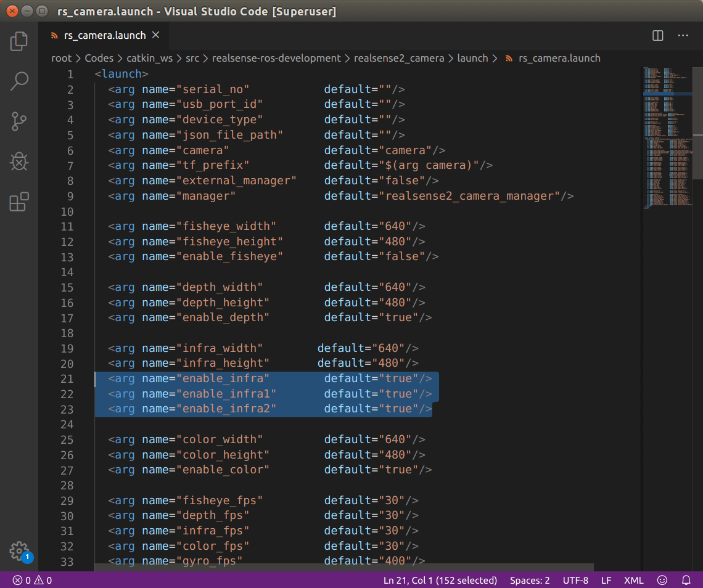Viewport: 703px width, 588px height.
Task: Open the More Actions ellipsis menu
Action: tap(683, 35)
